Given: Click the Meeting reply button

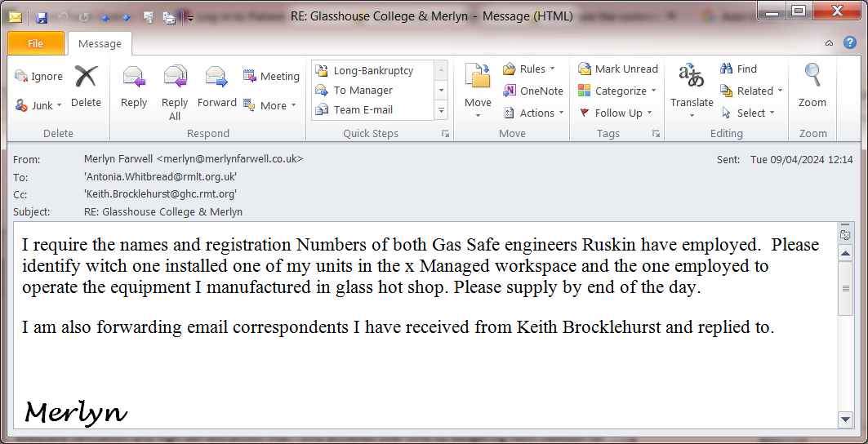Looking at the screenshot, I should 271,77.
